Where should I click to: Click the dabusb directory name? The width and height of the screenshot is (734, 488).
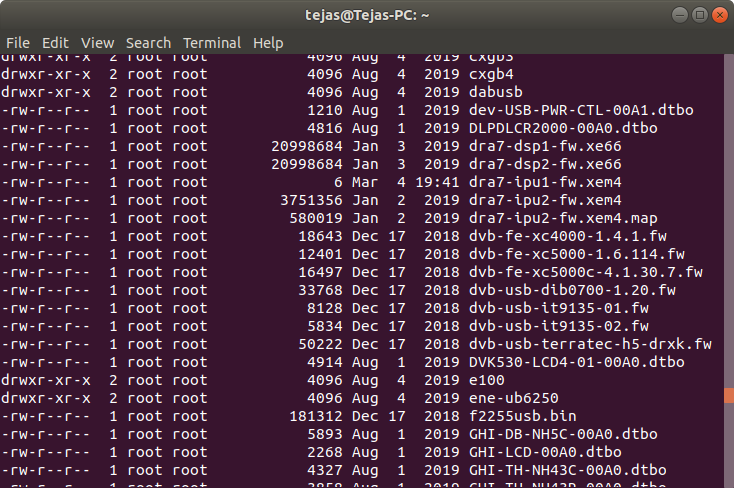point(496,92)
